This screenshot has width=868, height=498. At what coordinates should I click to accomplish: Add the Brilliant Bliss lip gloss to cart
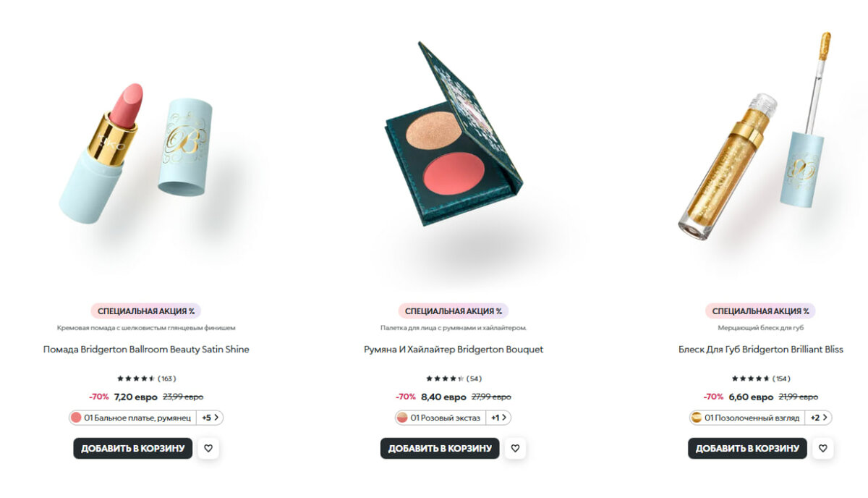[x=747, y=449]
